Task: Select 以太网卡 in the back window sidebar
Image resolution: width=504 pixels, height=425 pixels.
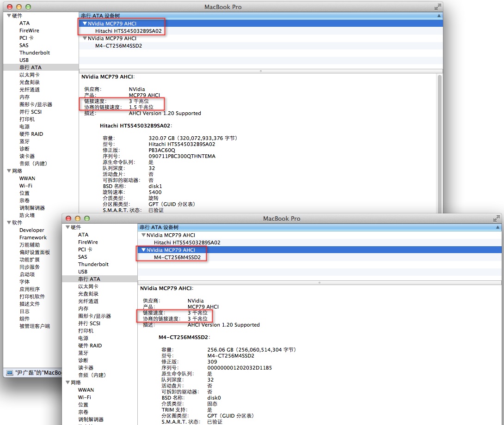Action: pos(30,75)
